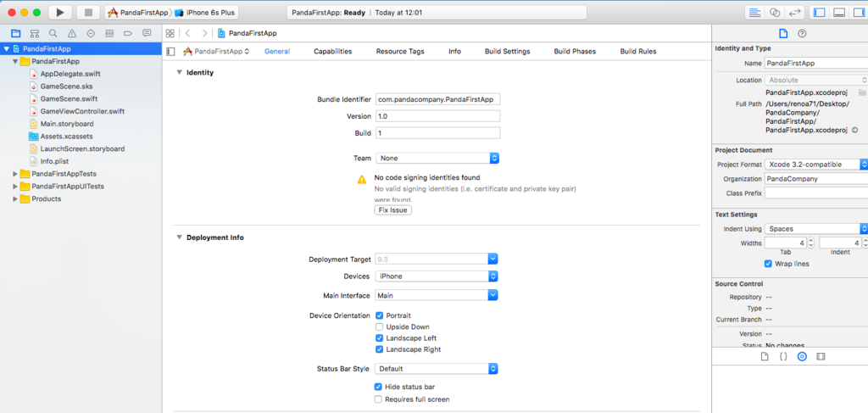The image size is (868, 413).
Task: Open the Deployment Target dropdown
Action: (x=437, y=259)
